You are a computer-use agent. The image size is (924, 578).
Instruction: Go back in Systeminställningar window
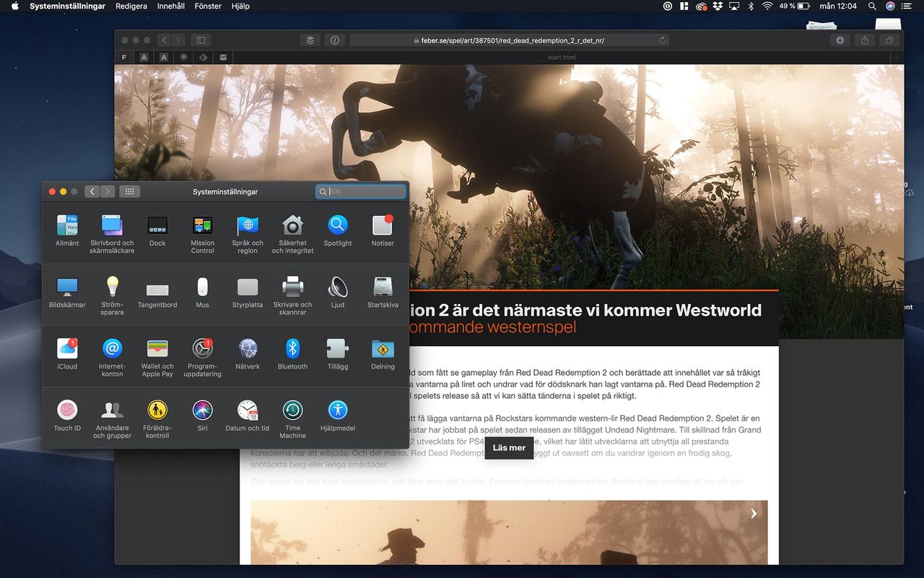click(x=92, y=191)
